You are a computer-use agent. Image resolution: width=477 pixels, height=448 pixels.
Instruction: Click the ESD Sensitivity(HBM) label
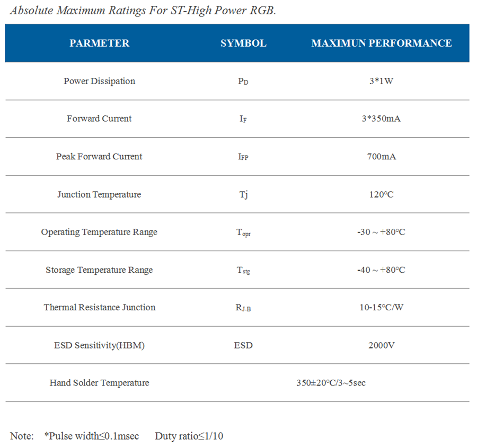(99, 345)
